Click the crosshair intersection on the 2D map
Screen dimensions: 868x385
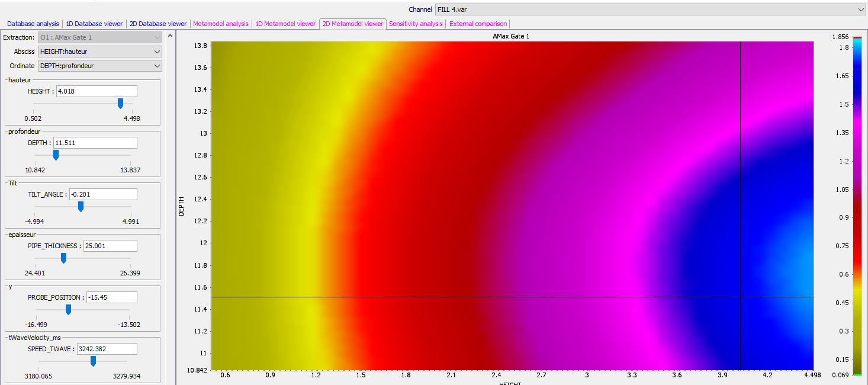coord(740,297)
